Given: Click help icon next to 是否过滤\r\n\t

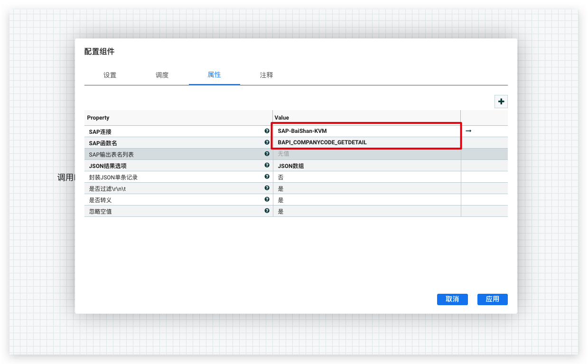Looking at the screenshot, I should click(x=267, y=188).
